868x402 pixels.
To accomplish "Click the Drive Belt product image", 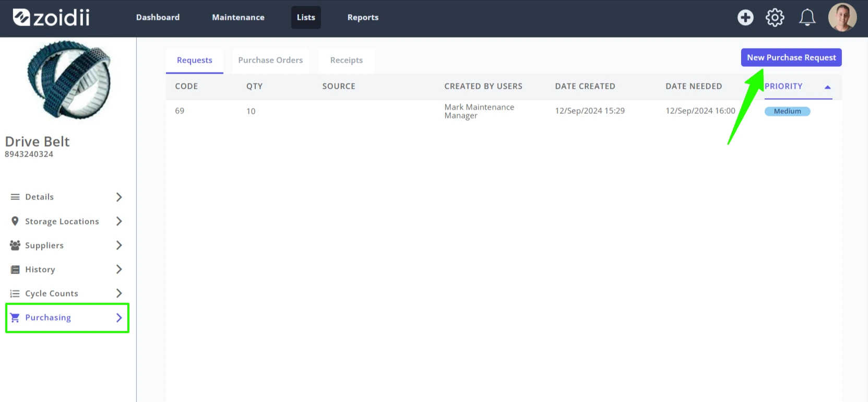I will tap(68, 79).
